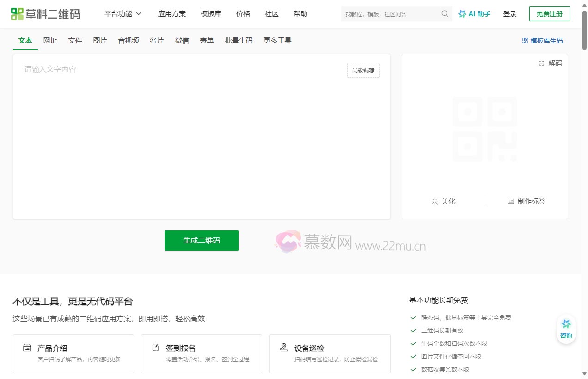Open the 解码 (decode) tool
Image resolution: width=588 pixels, height=379 pixels.
pos(551,63)
